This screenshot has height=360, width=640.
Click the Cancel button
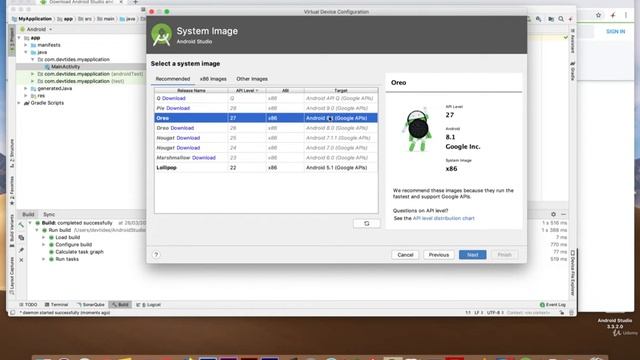[x=405, y=255]
